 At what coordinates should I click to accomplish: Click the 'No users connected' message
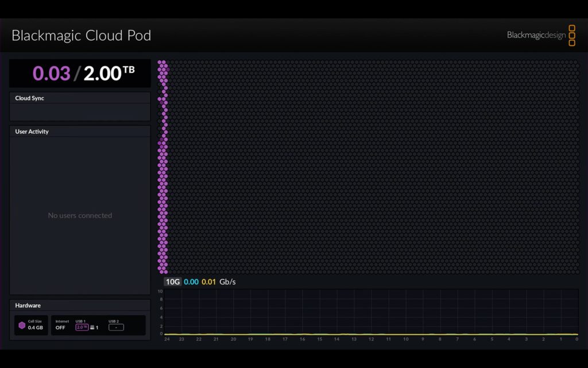click(80, 216)
